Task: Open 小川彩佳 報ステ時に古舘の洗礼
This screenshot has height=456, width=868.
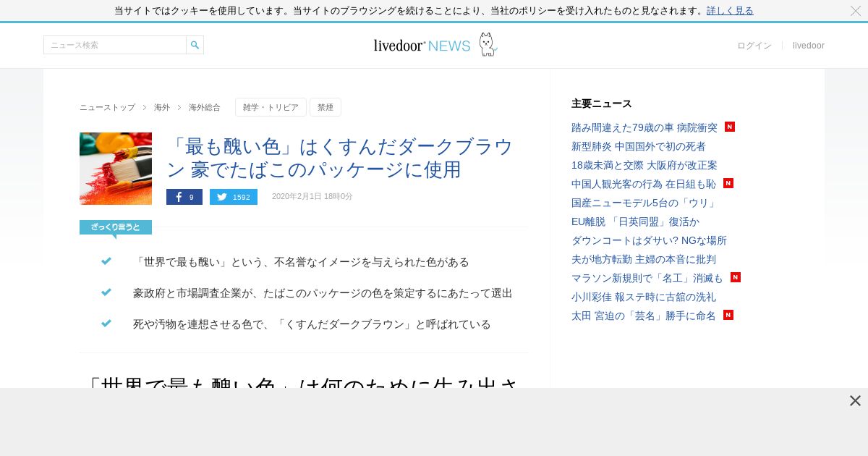Action: [644, 297]
